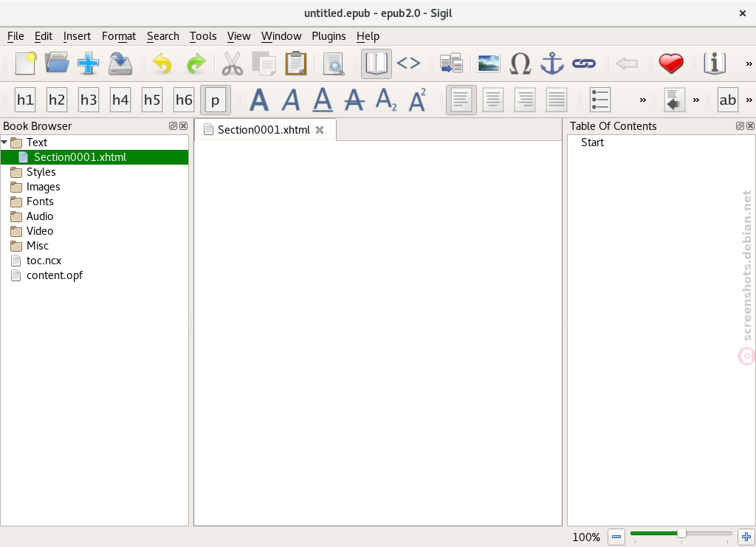Zoom in with the plus button
Image resolution: width=756 pixels, height=547 pixels.
click(x=746, y=537)
